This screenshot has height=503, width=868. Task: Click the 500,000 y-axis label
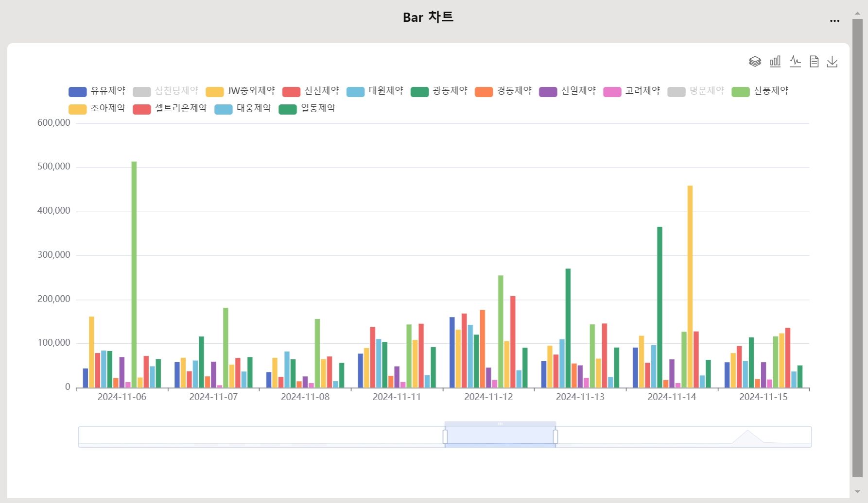coord(54,167)
